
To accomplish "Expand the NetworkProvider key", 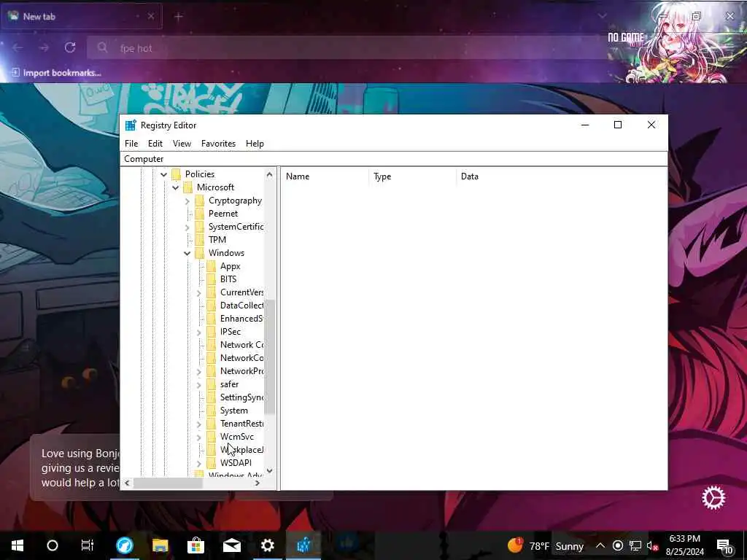I will click(199, 371).
